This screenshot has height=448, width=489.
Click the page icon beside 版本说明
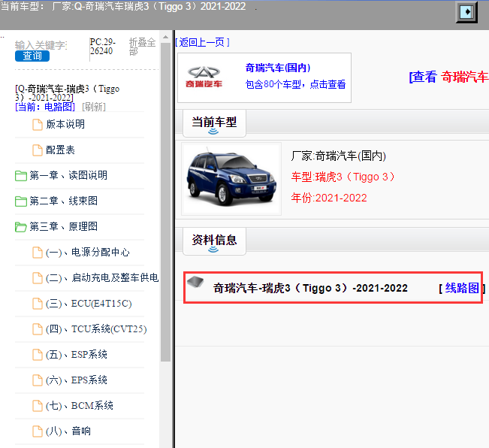[x=38, y=125]
